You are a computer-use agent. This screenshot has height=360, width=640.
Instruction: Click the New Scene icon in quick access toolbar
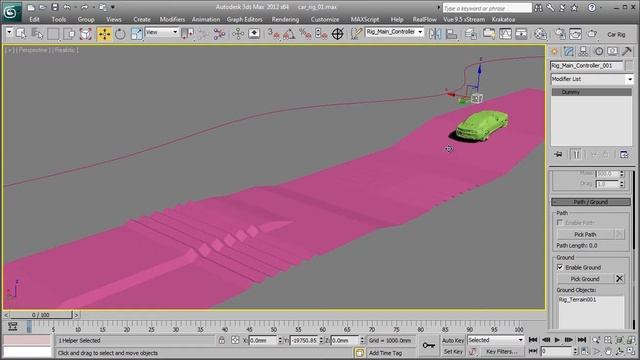[31, 7]
